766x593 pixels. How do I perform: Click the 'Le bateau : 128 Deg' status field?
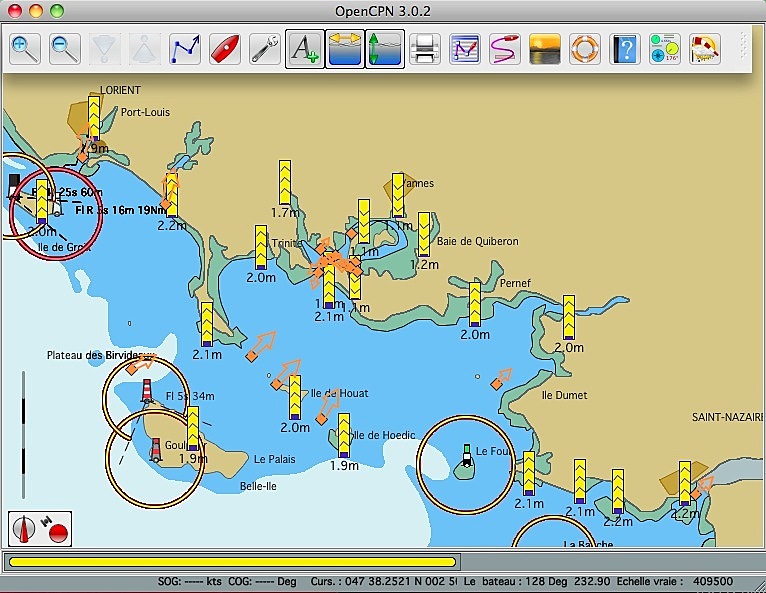point(515,582)
